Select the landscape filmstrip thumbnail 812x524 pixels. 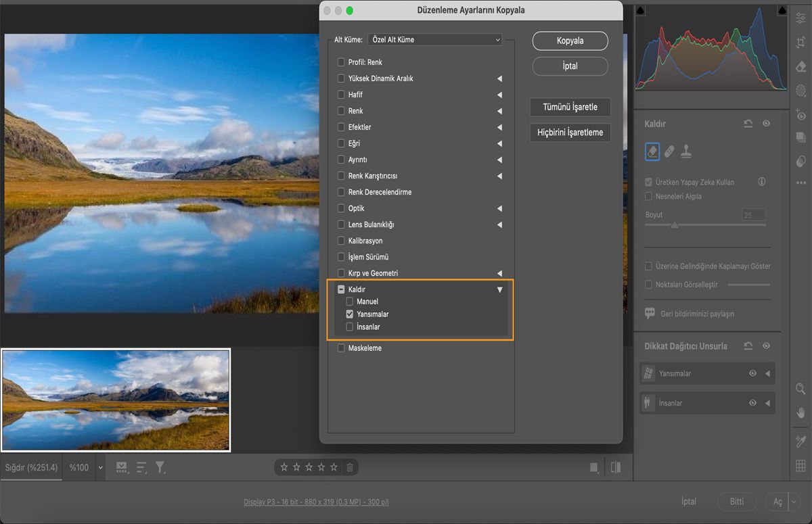pos(116,400)
